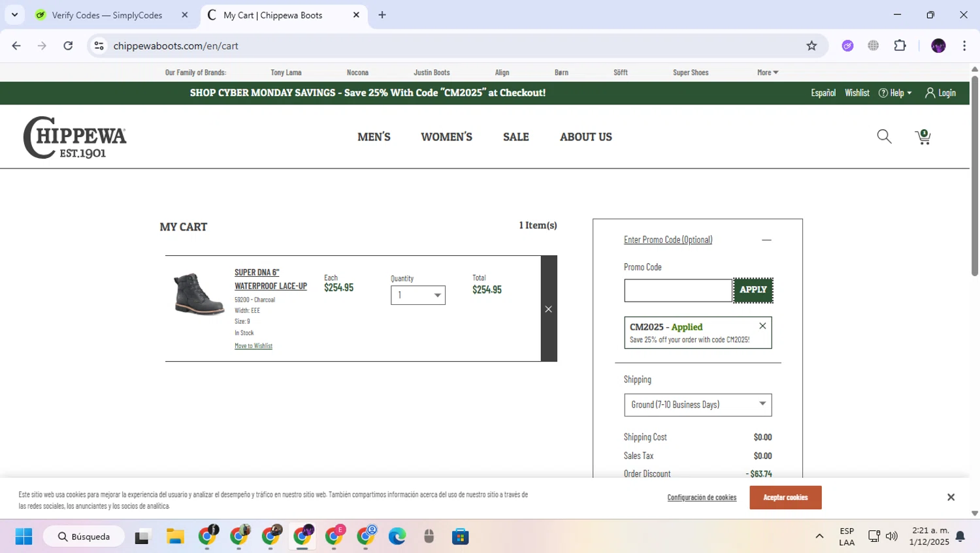Visit the Nocona brand link
The image size is (980, 553).
tap(357, 72)
